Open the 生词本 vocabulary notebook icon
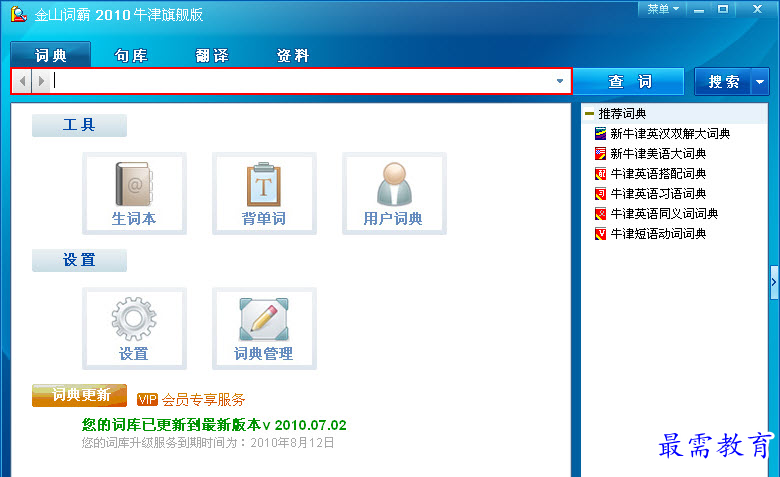The width and height of the screenshot is (780, 477). [x=134, y=193]
